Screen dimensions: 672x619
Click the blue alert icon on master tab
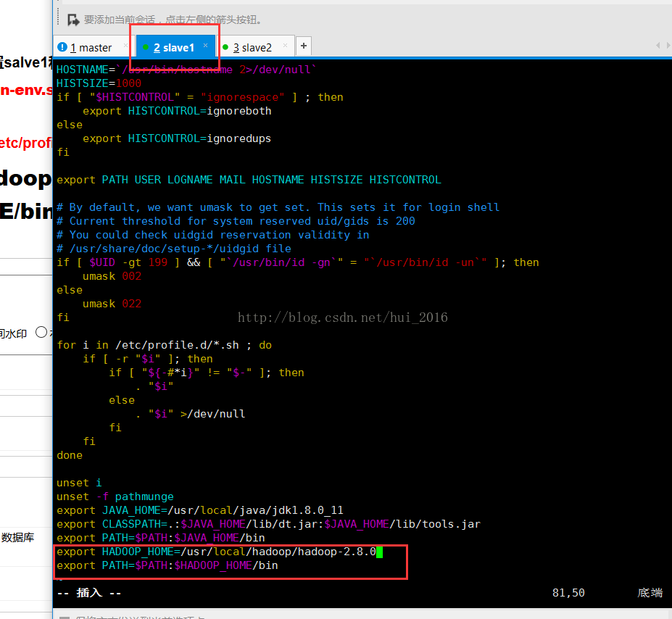[x=62, y=47]
